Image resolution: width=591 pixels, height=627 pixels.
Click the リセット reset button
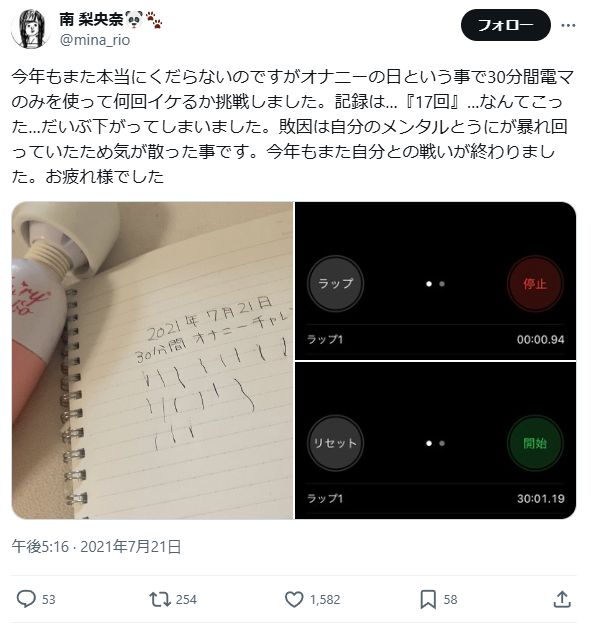point(335,443)
